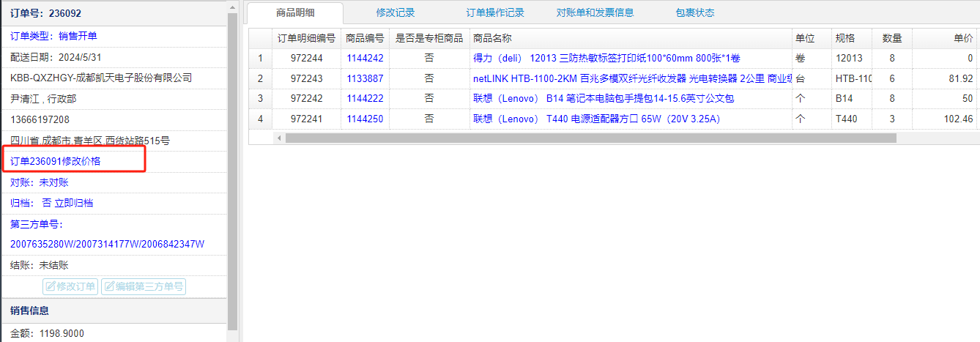Click the 立即归档 link

[74, 203]
